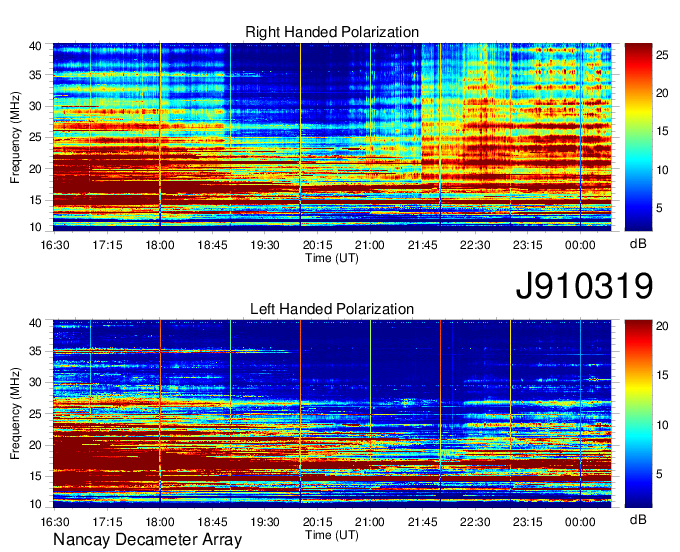Click the left-handed polarization spectrogram
The height and width of the screenshot is (552, 680).
tap(332, 414)
